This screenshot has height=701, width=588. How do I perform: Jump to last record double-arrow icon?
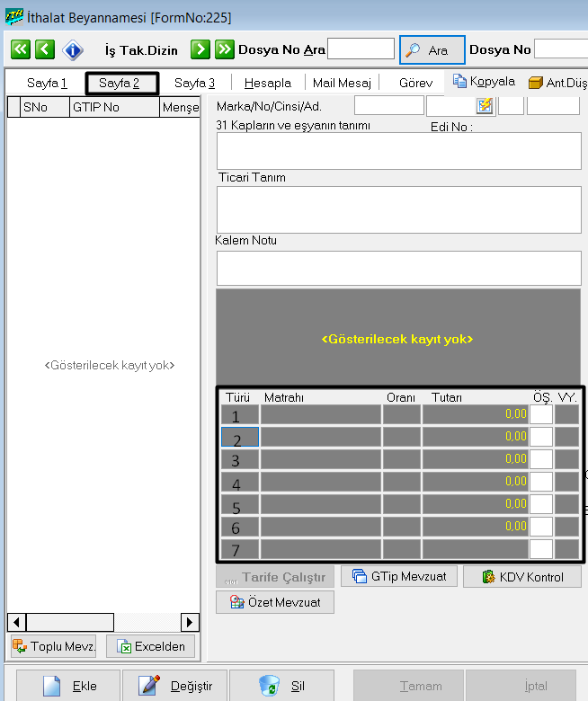pyautogui.click(x=225, y=49)
